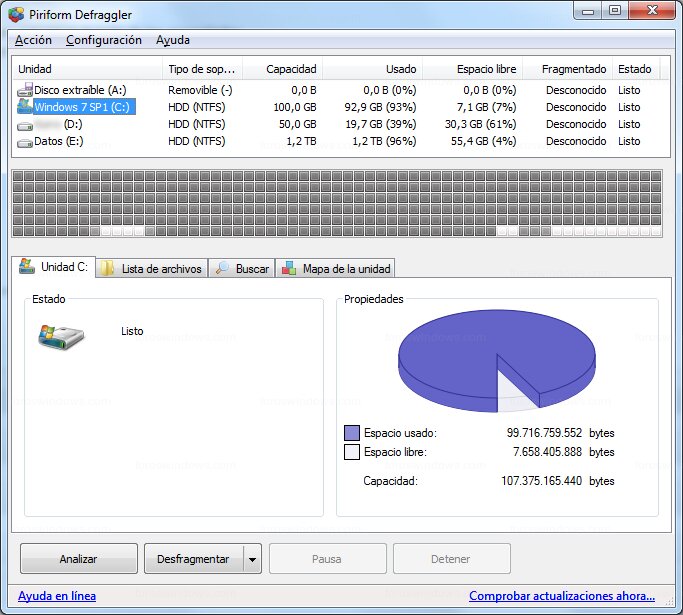The image size is (683, 615).
Task: Click the 100,0 GB capacity cell
Action: tap(295, 107)
